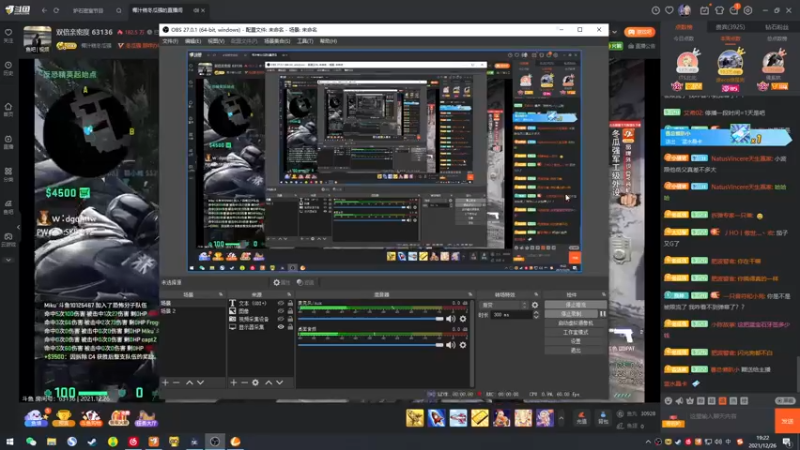The image size is (800, 450).
Task: Move the scene up in the scenes list
Action: (x=189, y=382)
